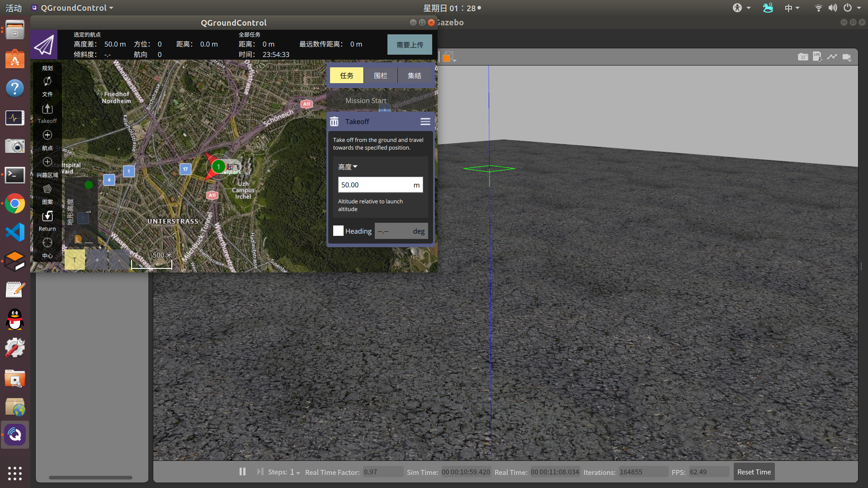Pause the Gazebo simulation
Image resolution: width=868 pixels, height=488 pixels.
[x=242, y=472]
